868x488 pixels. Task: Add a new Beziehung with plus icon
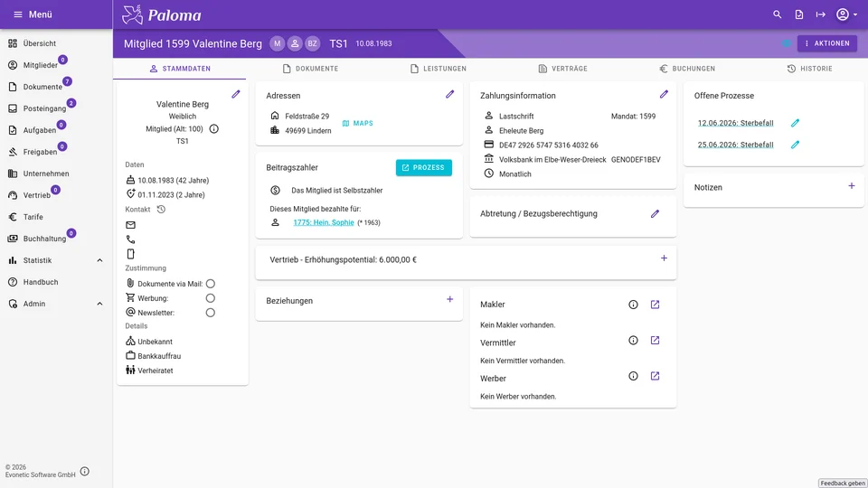coord(450,299)
